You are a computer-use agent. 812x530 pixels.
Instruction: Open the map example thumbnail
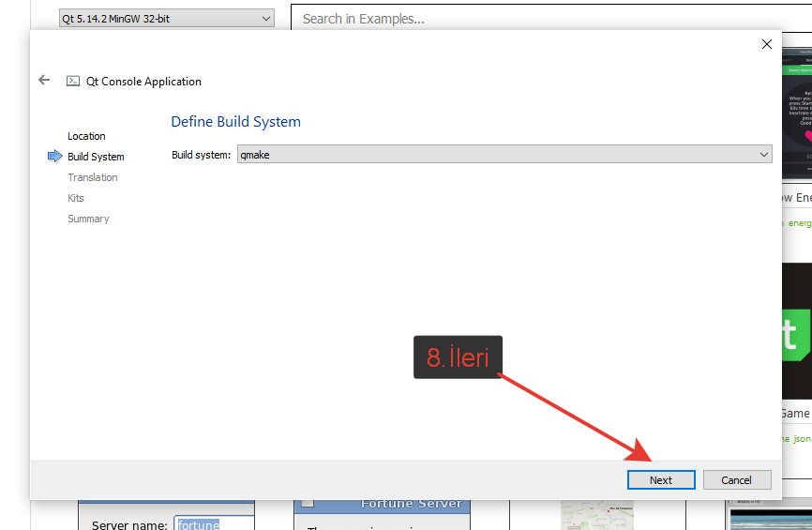(583, 515)
